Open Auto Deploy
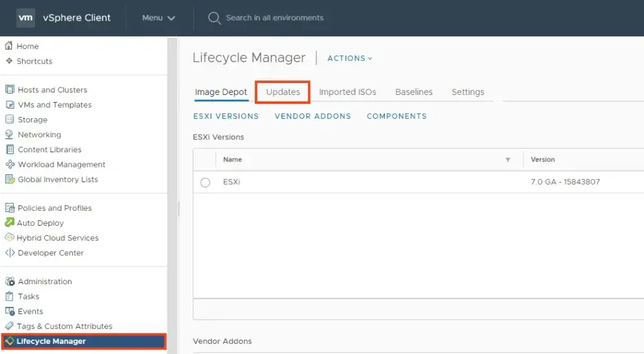Viewport: 644px width, 354px height. [x=40, y=223]
